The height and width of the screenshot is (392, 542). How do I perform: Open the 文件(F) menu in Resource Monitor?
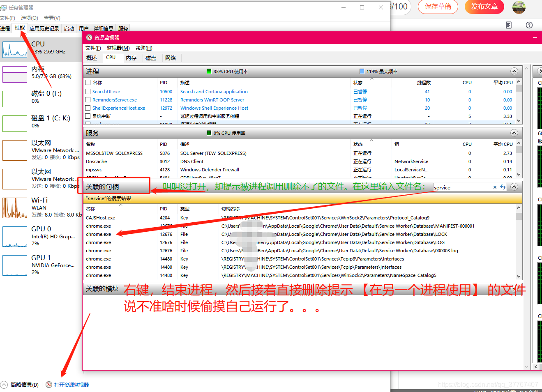(x=93, y=48)
